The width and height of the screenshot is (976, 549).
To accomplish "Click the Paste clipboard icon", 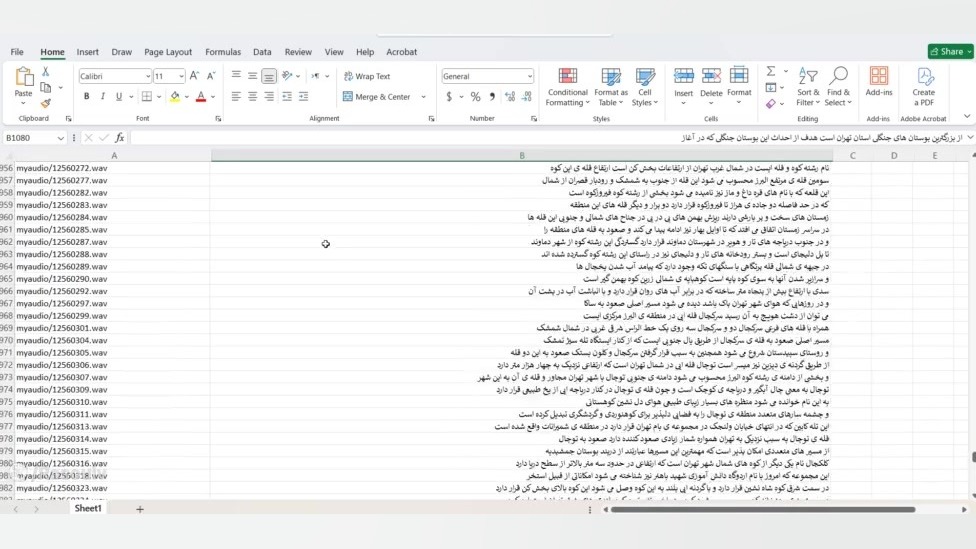I will (x=24, y=77).
